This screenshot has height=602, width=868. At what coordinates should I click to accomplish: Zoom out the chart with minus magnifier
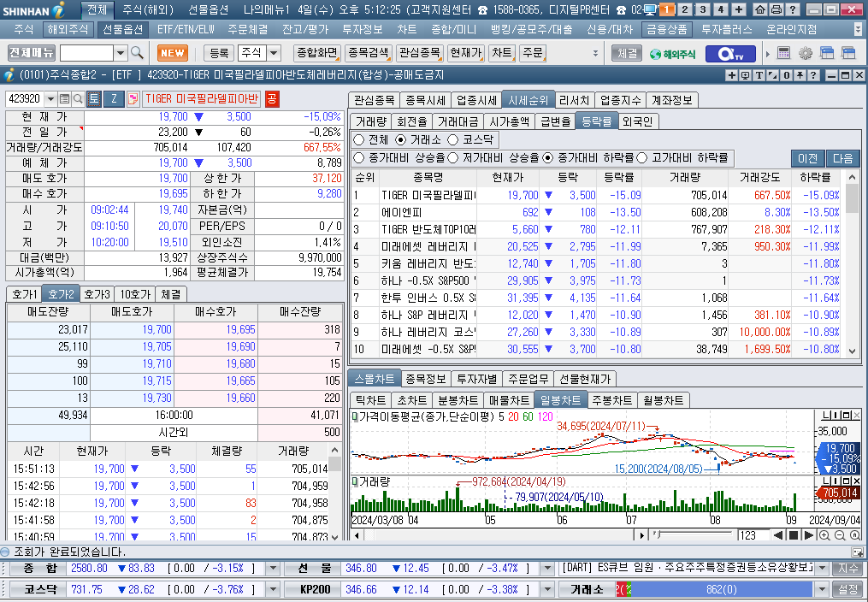(840, 535)
